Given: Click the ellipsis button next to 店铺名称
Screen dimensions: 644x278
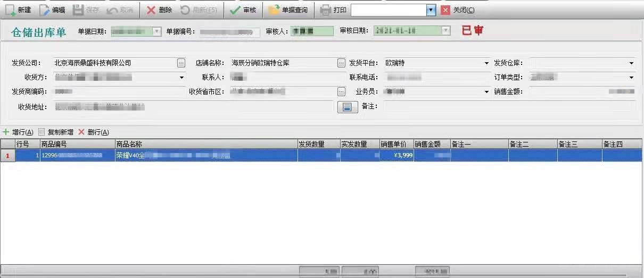Looking at the screenshot, I should (x=342, y=63).
